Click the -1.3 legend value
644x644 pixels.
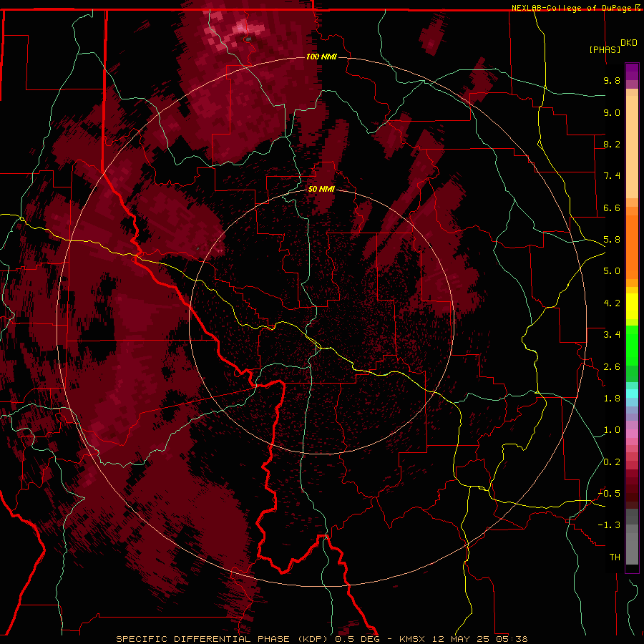point(609,525)
